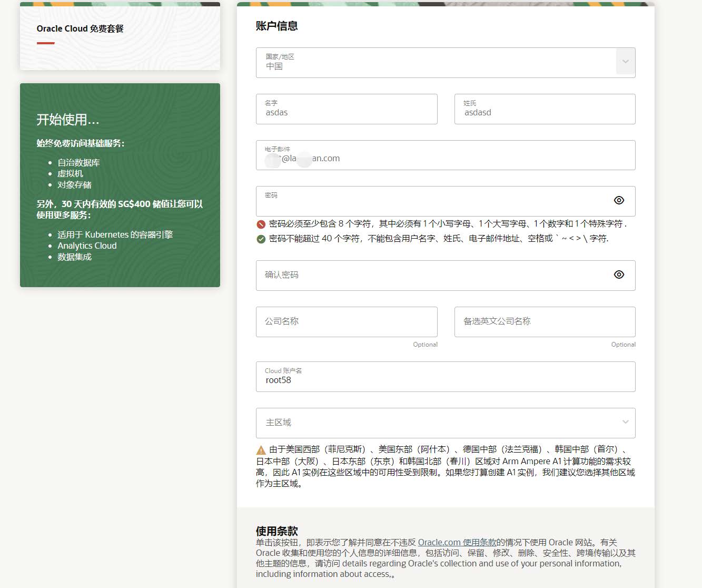Show password via eye icon in 密码 field
Image resolution: width=702 pixels, height=588 pixels.
click(x=619, y=200)
